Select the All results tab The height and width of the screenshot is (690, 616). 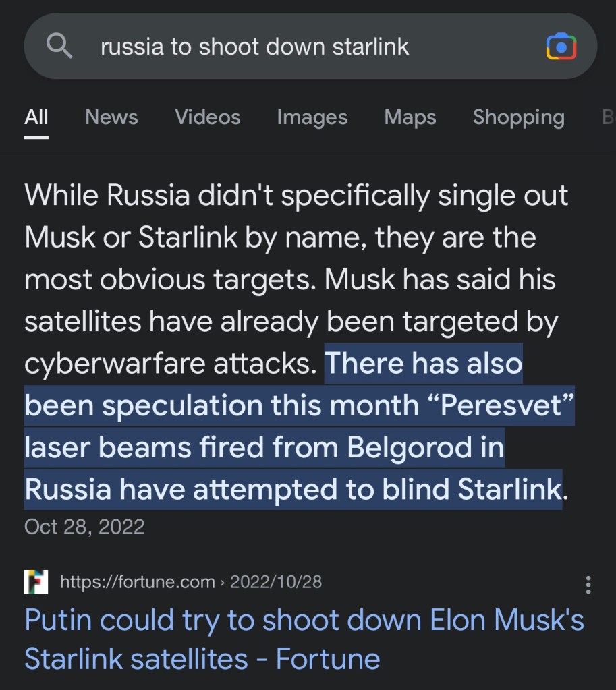(x=36, y=117)
